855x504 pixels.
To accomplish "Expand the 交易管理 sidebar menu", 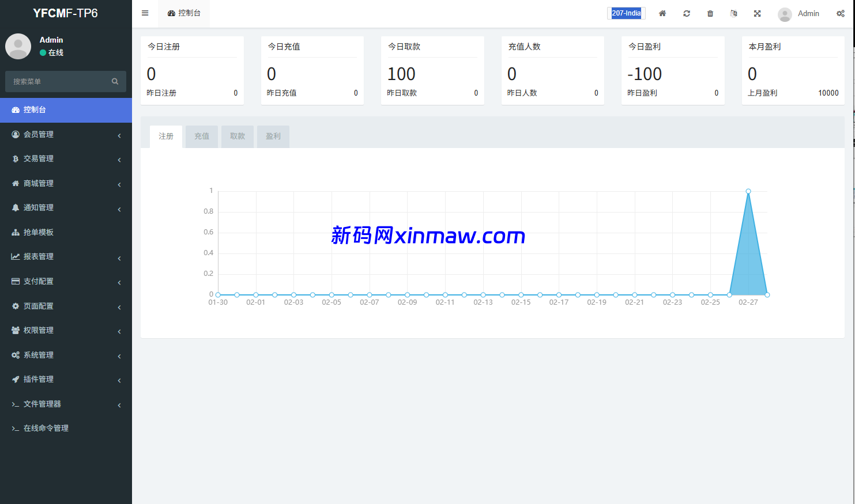I will coord(39,158).
